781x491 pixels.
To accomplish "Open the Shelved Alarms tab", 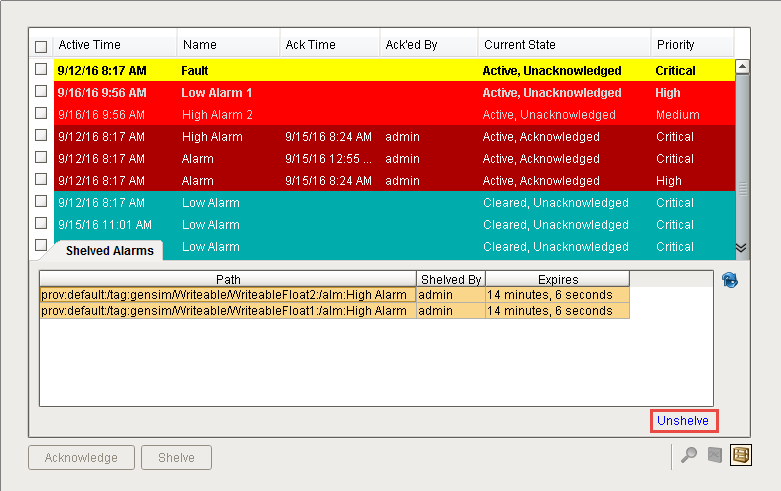I will pyautogui.click(x=109, y=251).
